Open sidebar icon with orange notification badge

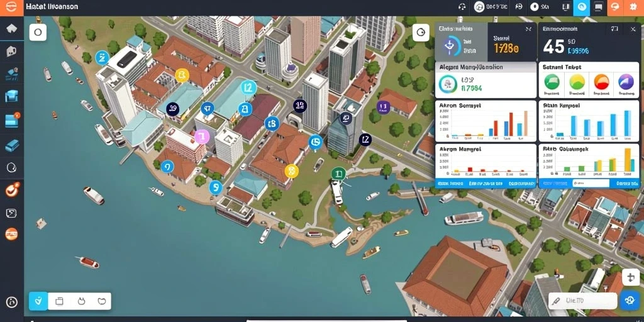(x=12, y=121)
